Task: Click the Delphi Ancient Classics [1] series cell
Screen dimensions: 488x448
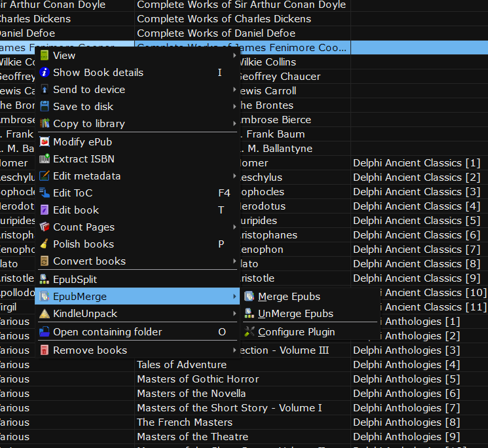Action: 419,163
